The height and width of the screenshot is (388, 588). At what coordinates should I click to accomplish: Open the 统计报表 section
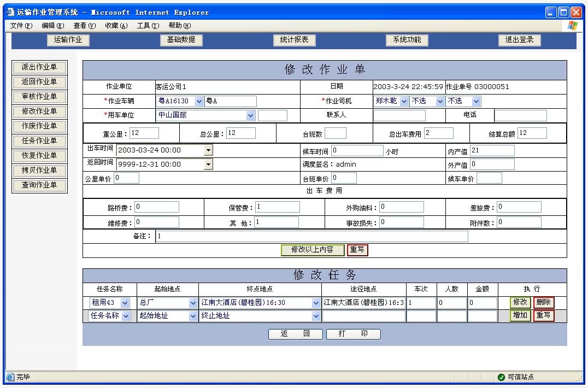point(294,40)
